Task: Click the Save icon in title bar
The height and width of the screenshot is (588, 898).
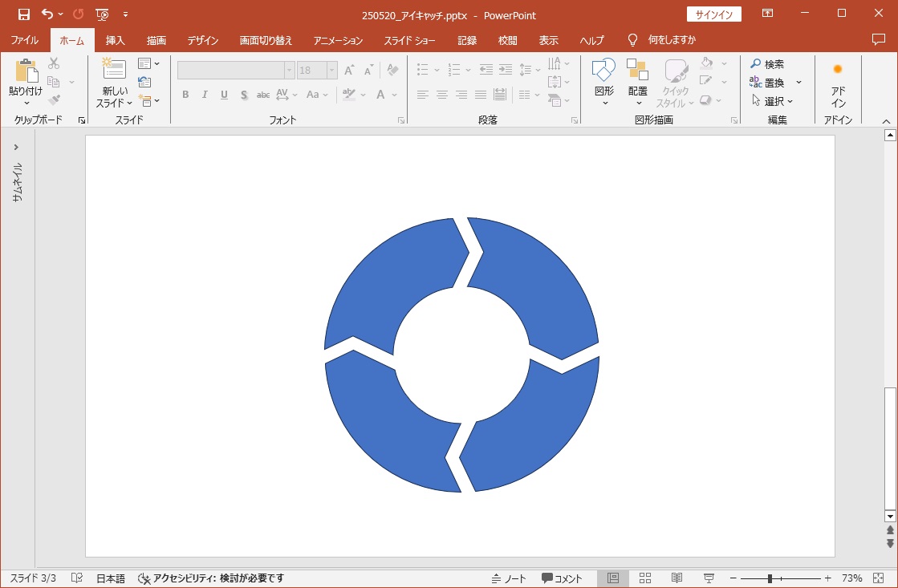Action: tap(24, 14)
